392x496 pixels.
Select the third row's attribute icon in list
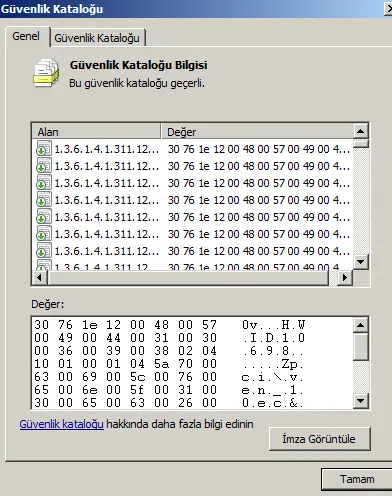coord(44,183)
